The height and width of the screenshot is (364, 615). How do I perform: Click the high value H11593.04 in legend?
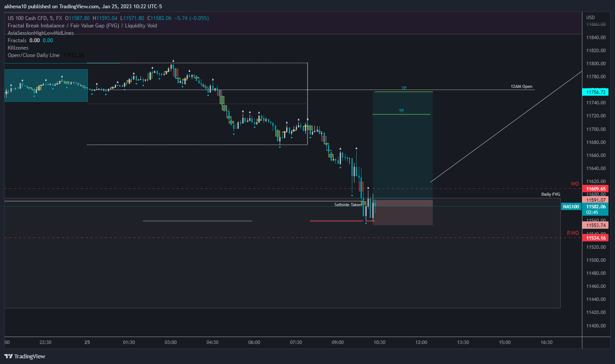pos(106,18)
